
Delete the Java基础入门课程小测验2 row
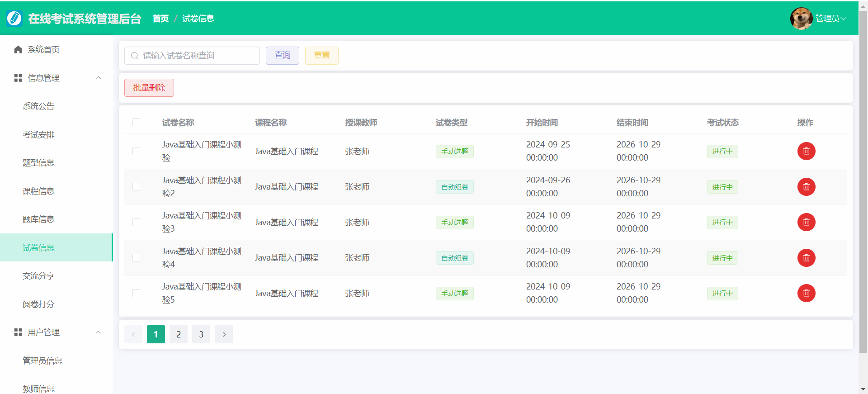[806, 187]
